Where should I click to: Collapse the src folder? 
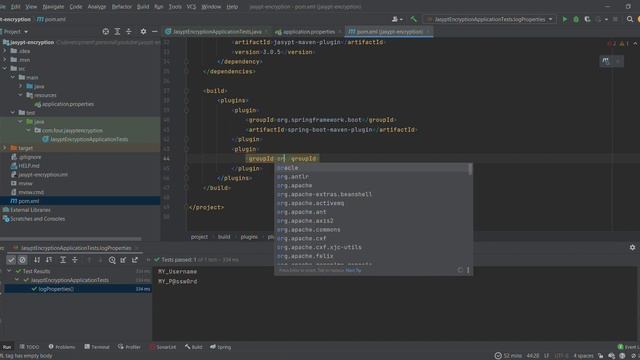5,68
